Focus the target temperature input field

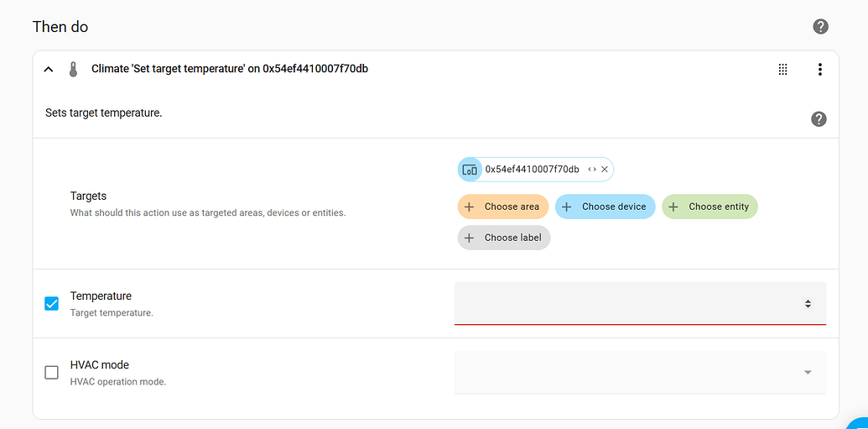(640, 303)
